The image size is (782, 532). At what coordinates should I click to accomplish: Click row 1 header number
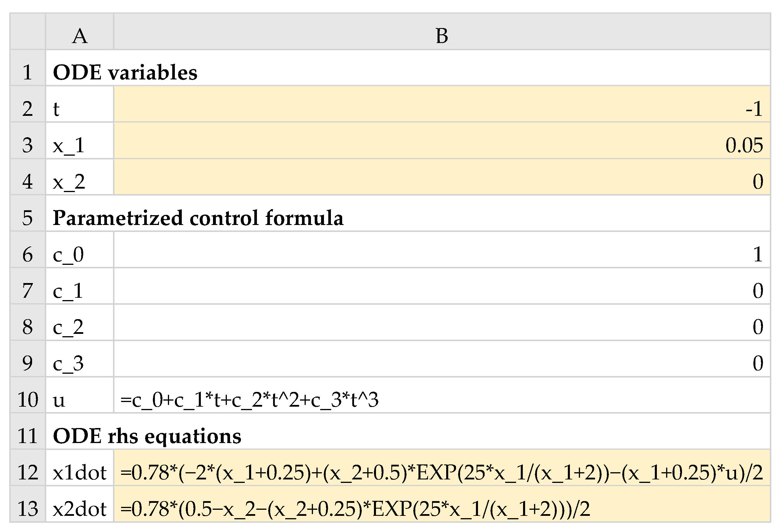(x=27, y=72)
